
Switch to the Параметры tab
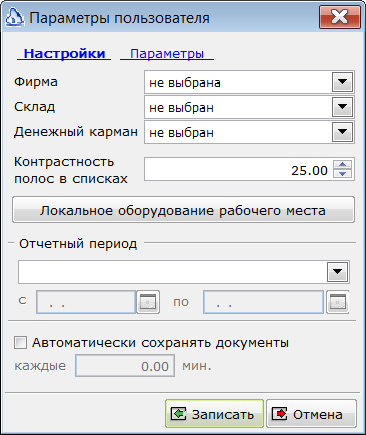click(167, 54)
